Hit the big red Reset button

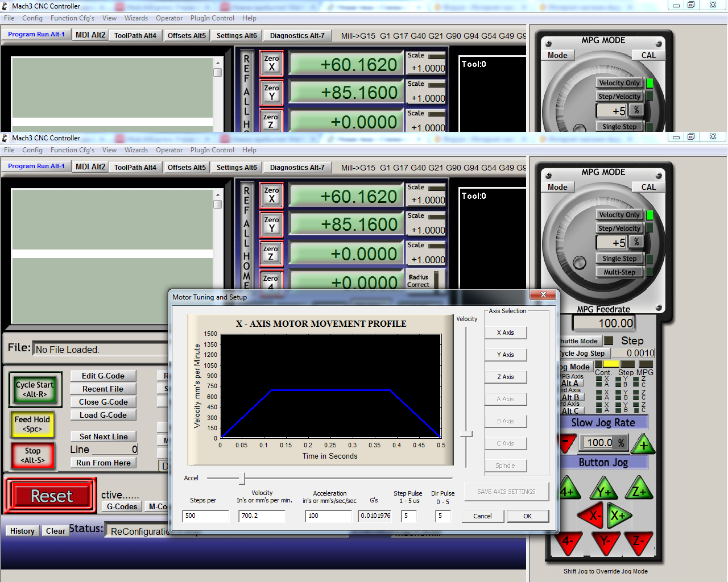(x=51, y=496)
